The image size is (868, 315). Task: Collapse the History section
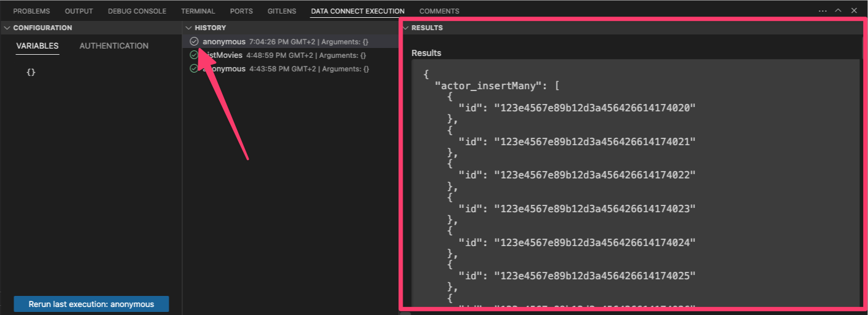188,28
